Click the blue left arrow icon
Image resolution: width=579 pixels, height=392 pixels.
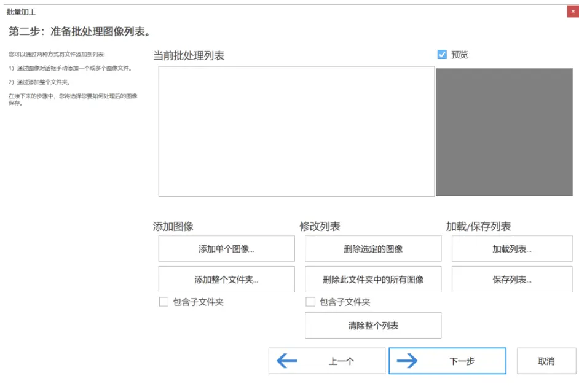pyautogui.click(x=286, y=361)
